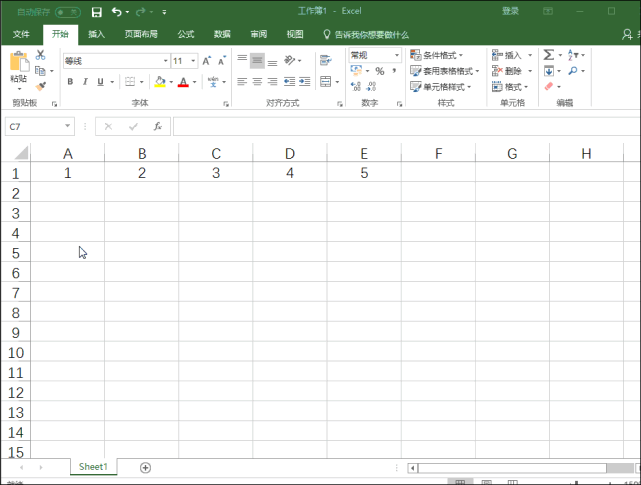Open the number format dropdown 常规

[397, 55]
